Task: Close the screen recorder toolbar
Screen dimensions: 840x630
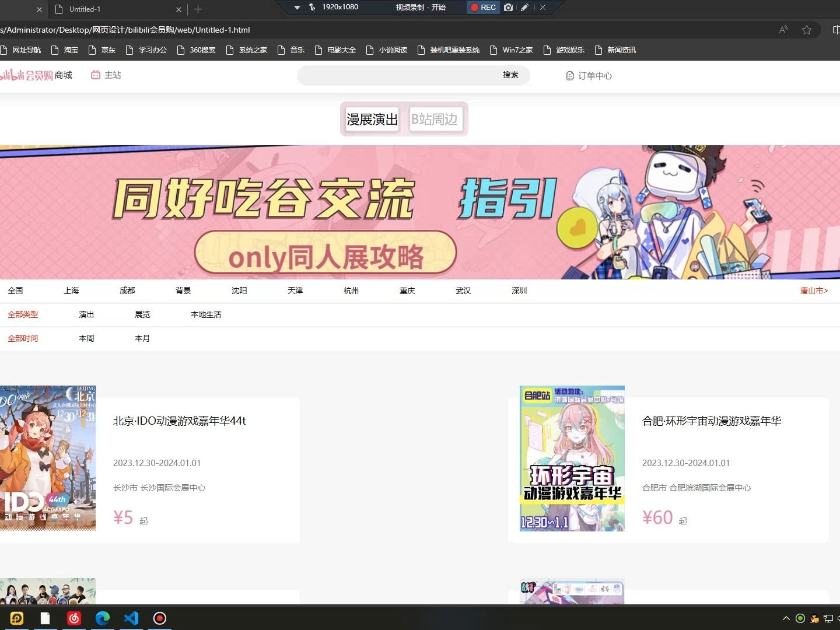Action: coord(543,8)
